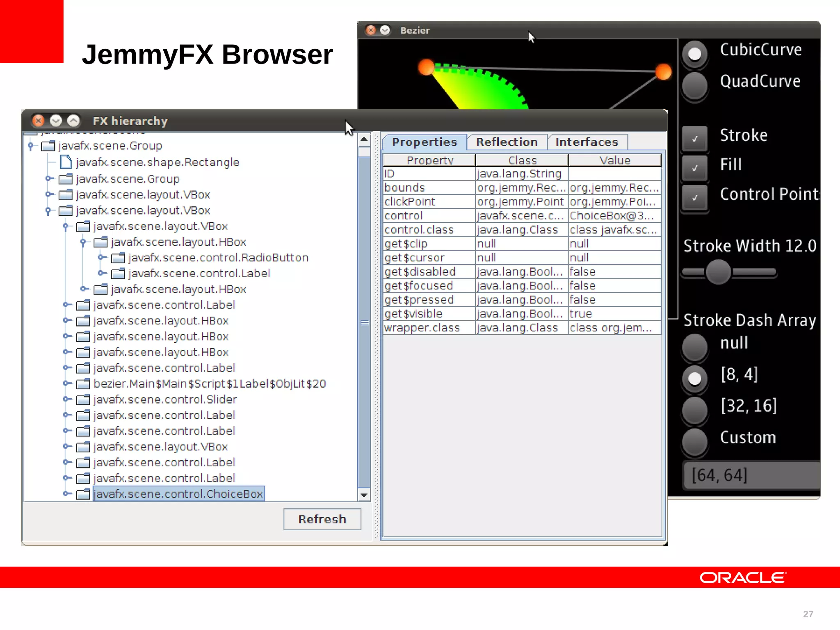This screenshot has width=840, height=630.
Task: Click the Stroke Width slider knob
Action: click(x=718, y=272)
